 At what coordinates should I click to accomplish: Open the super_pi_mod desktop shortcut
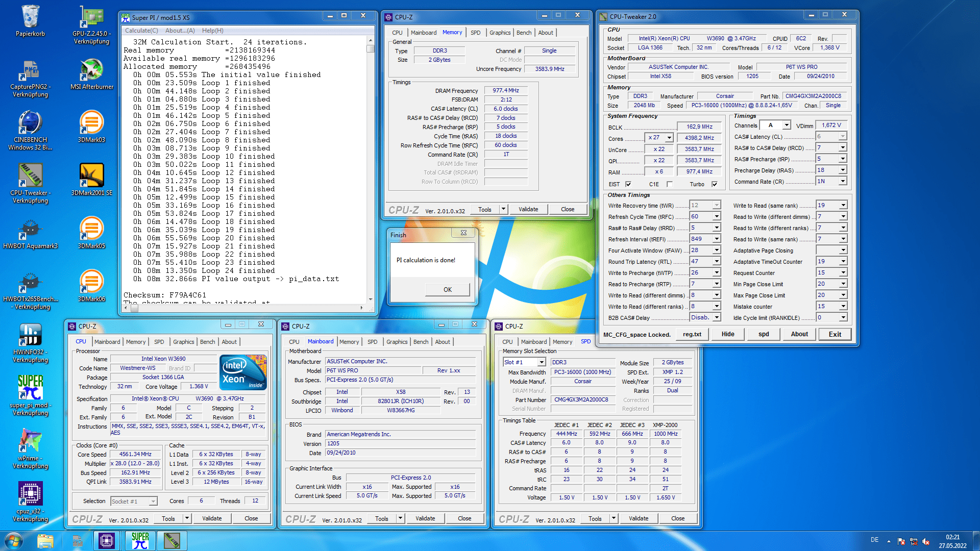point(30,395)
